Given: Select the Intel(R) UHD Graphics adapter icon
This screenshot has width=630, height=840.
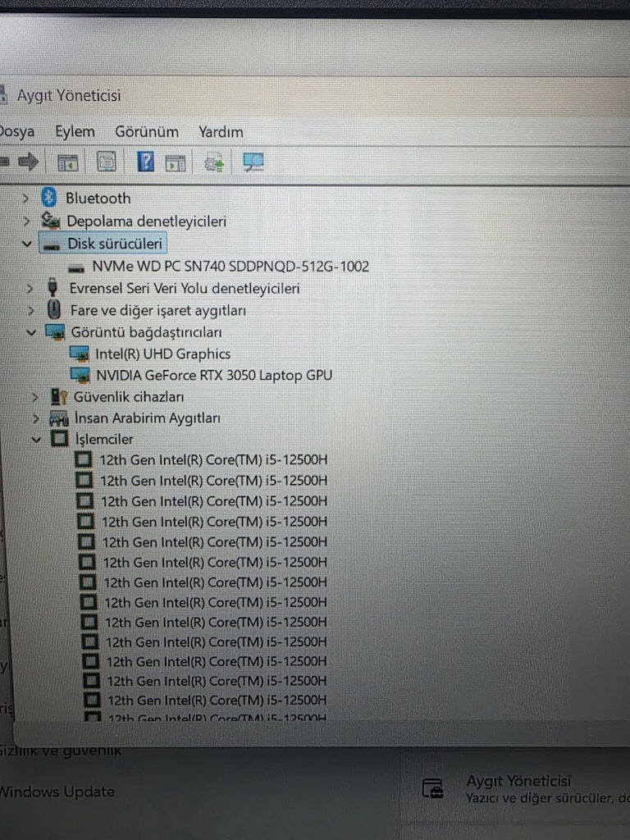Looking at the screenshot, I should (80, 354).
